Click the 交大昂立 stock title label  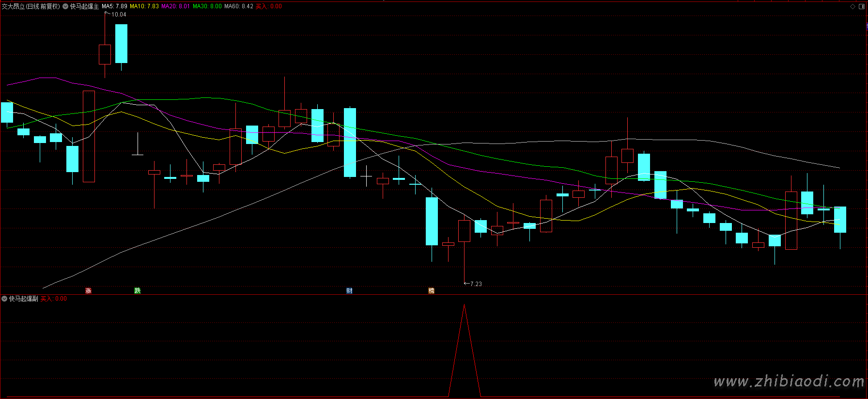[31, 6]
